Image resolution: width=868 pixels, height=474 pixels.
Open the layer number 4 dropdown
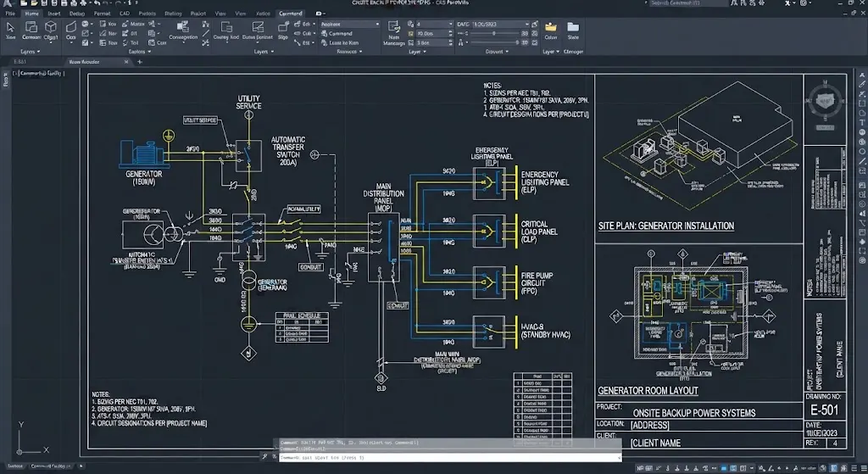(x=449, y=25)
